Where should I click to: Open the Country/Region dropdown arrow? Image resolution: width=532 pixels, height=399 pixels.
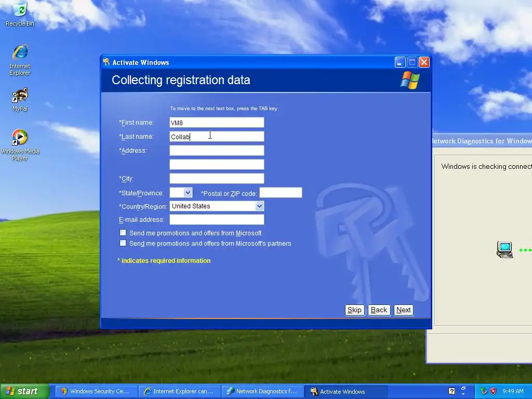(259, 206)
